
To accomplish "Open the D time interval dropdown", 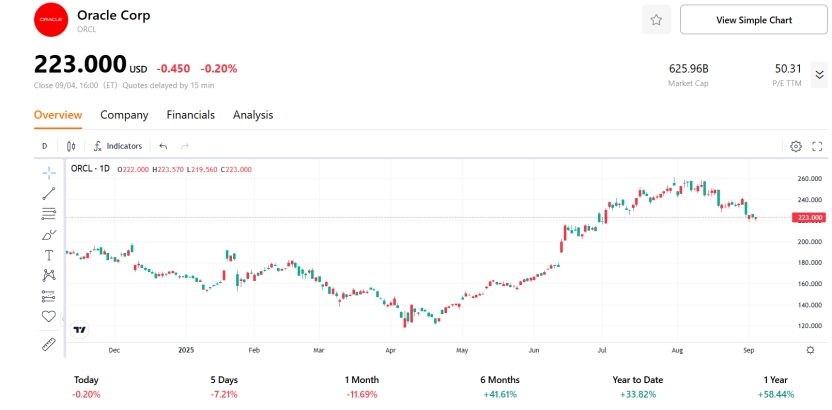I will 44,146.
